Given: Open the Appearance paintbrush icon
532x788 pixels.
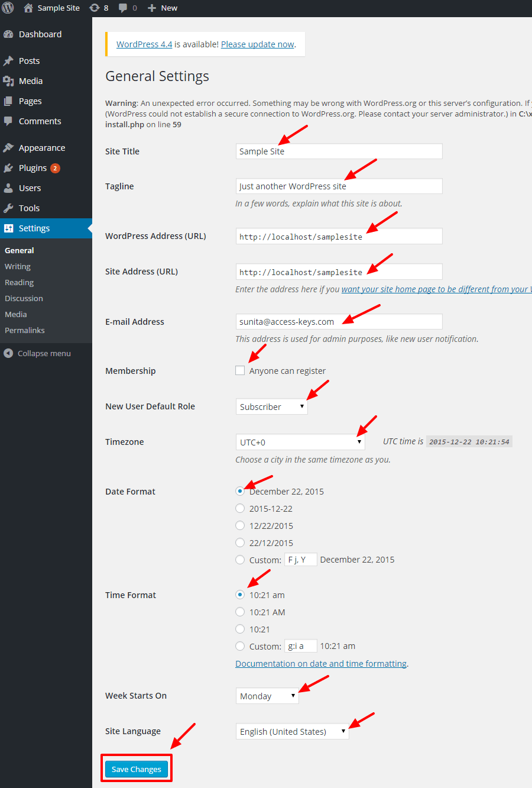Looking at the screenshot, I should (8, 148).
